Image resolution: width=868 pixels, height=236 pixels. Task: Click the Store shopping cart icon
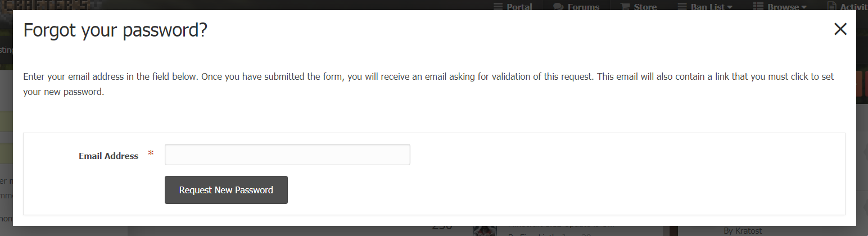[x=625, y=7]
